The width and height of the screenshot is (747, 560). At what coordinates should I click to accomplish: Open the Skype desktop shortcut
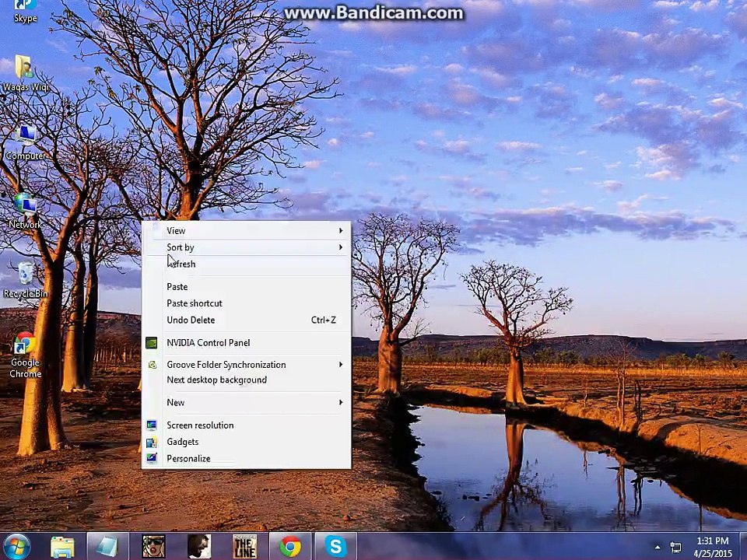(x=25, y=12)
